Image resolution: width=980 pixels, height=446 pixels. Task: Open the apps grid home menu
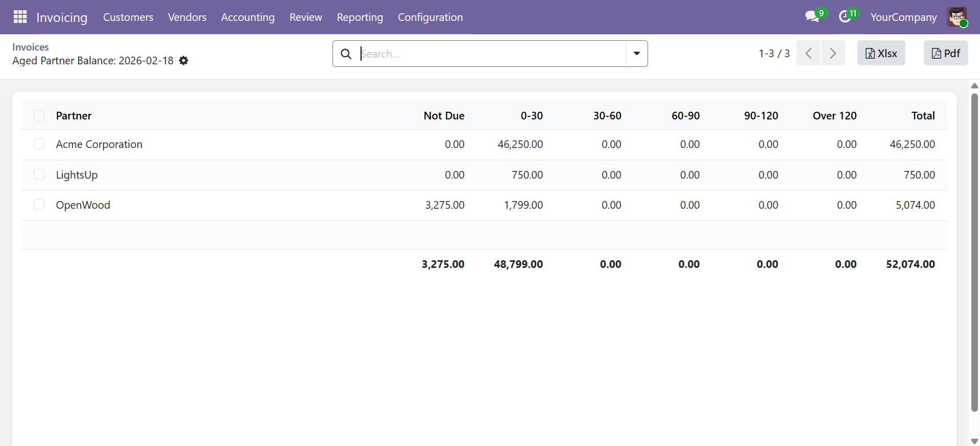click(20, 17)
